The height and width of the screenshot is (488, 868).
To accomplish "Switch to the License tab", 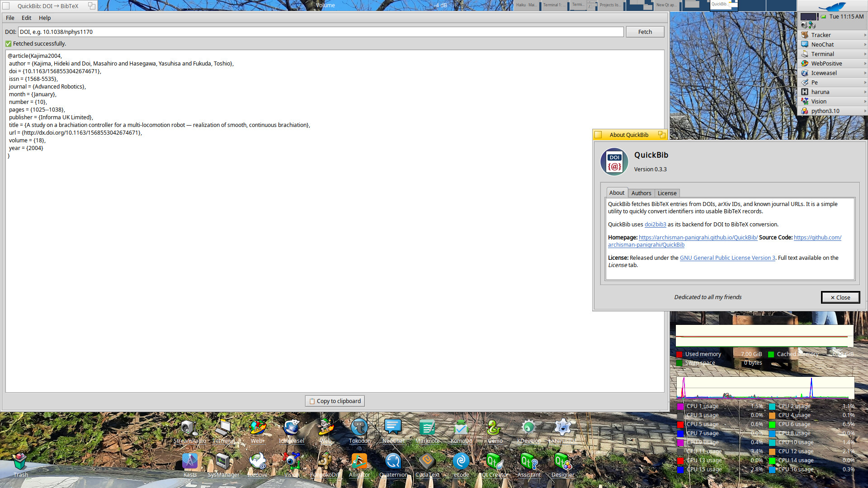I will [667, 193].
